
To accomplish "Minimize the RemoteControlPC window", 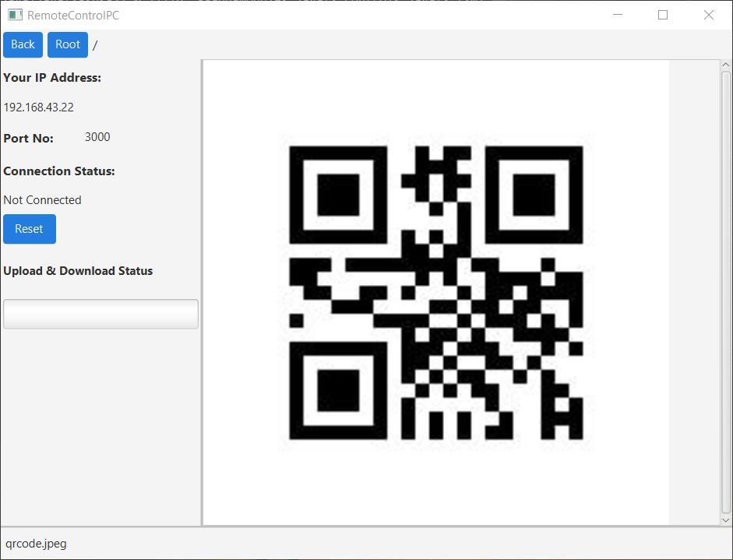I will (618, 15).
